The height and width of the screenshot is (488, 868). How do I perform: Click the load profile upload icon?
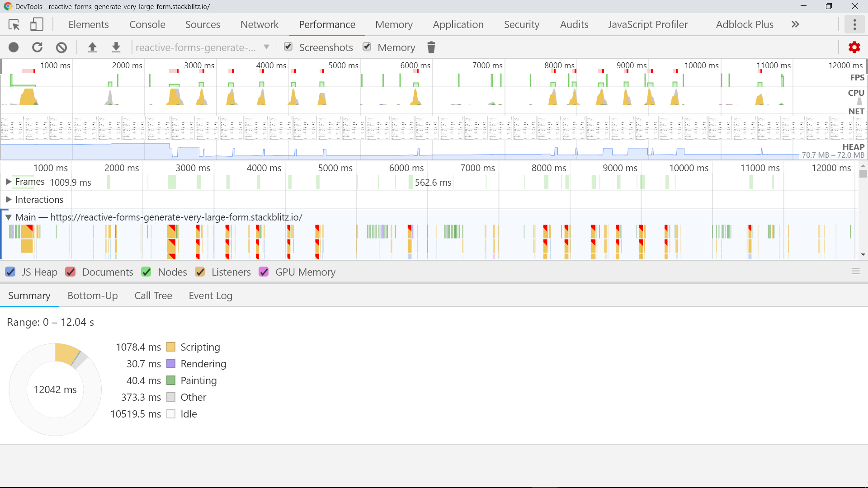point(92,47)
